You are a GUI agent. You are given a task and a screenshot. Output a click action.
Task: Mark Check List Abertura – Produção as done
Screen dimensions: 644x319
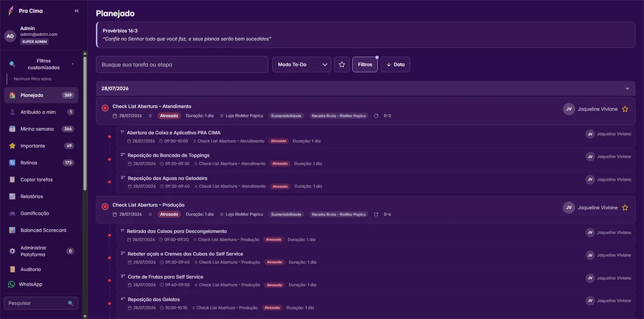tap(105, 207)
